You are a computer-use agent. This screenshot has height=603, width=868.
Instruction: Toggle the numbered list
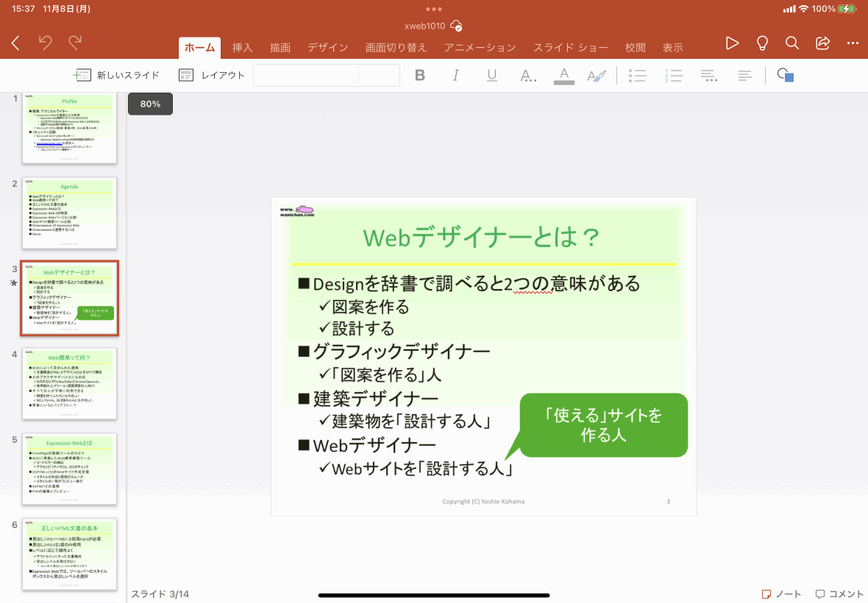[673, 76]
